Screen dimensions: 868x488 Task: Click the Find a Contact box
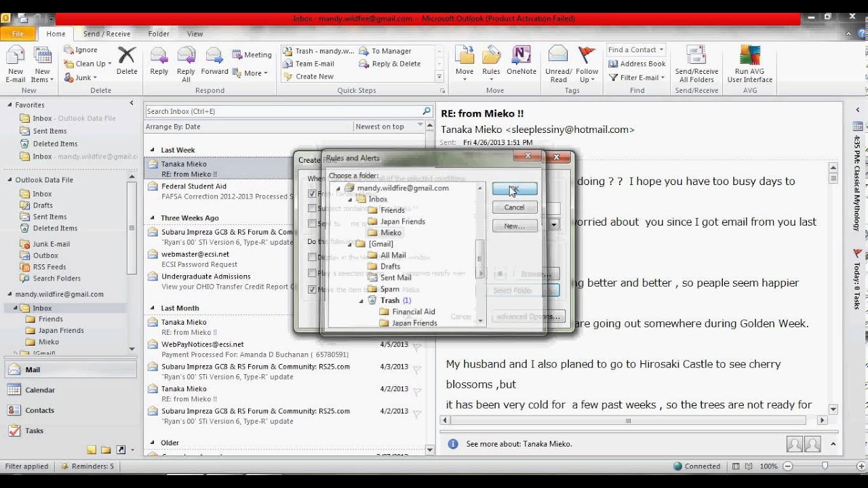635,50
